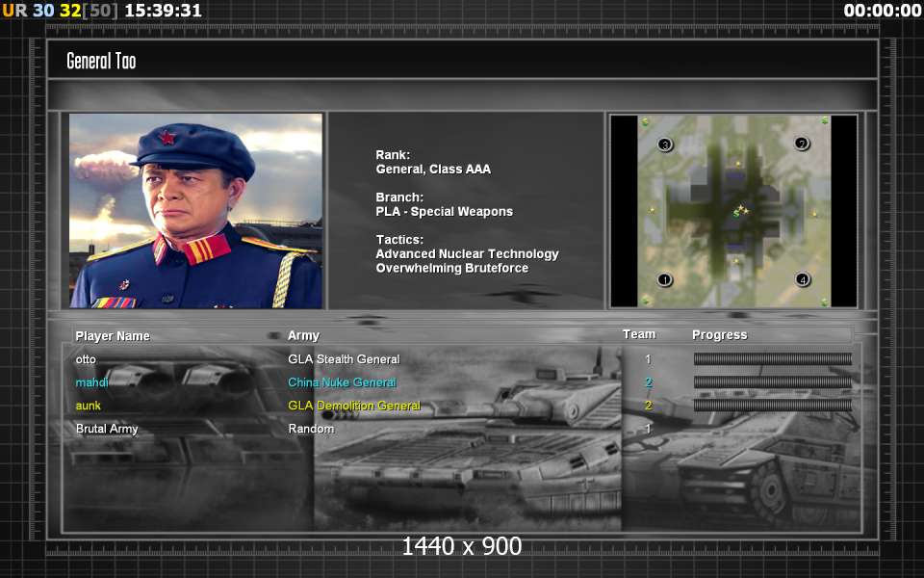Select player name 'otto'
The height and width of the screenshot is (578, 924).
tap(86, 359)
